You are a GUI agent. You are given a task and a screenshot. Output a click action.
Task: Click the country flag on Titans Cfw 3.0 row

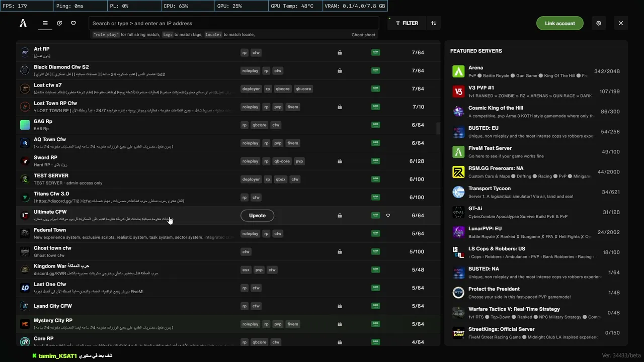(375, 198)
